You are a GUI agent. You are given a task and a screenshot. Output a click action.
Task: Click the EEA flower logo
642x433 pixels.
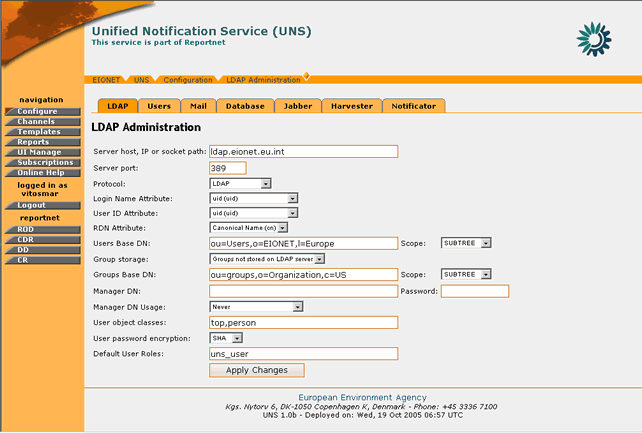(x=594, y=39)
